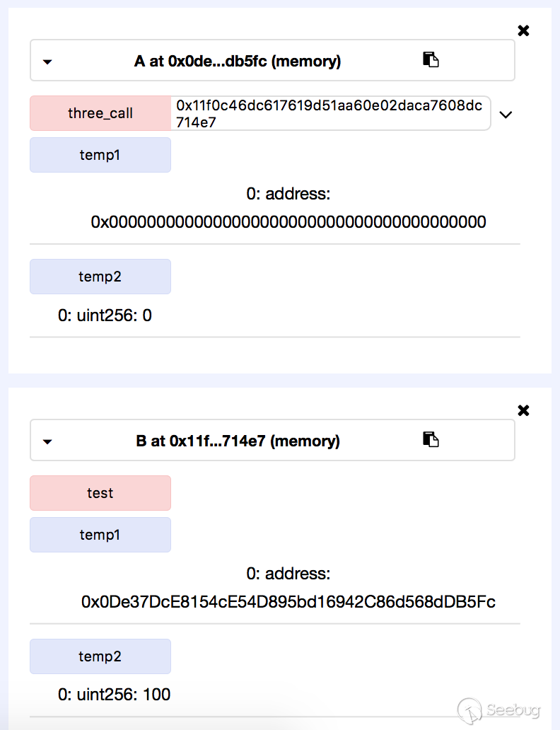Remove the deployed contract A instance

coord(523,30)
